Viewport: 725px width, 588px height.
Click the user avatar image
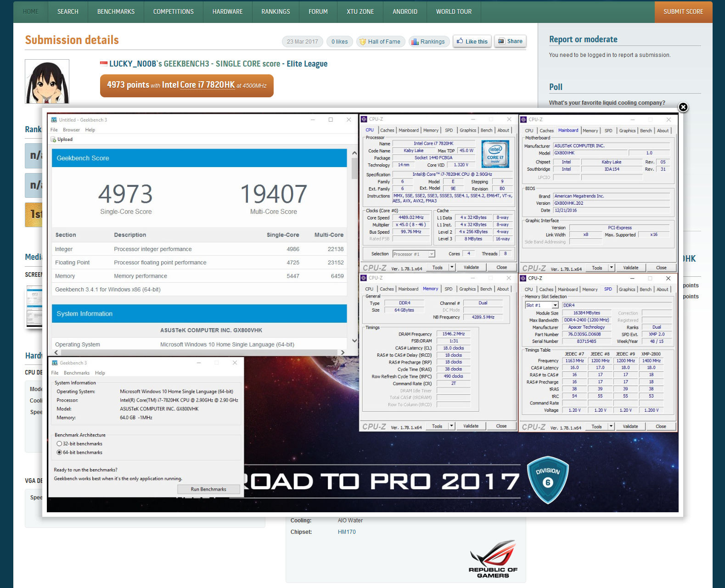(x=47, y=81)
